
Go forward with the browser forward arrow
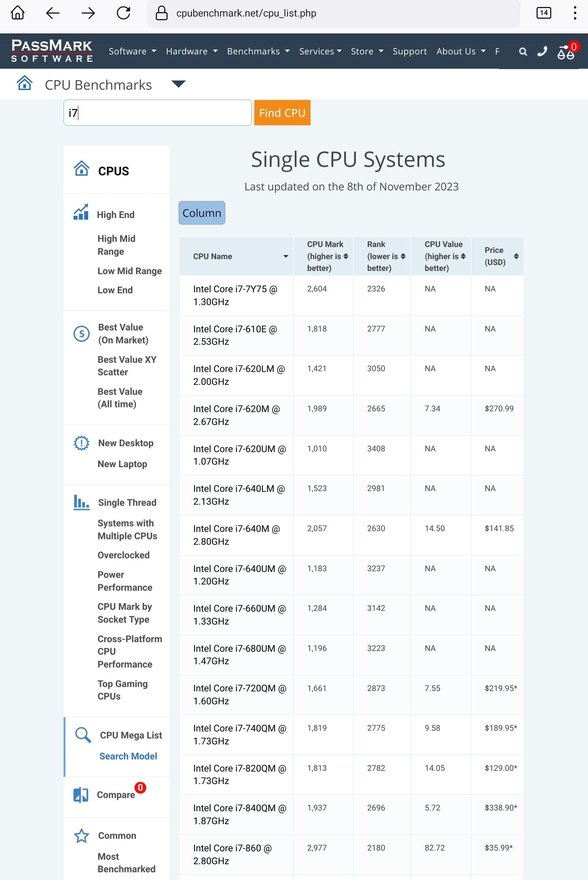88,13
